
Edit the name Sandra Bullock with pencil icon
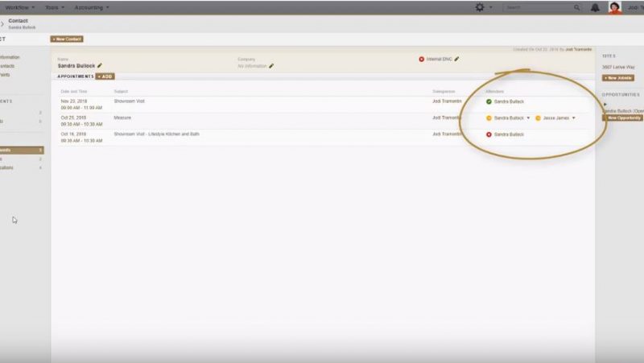[x=100, y=65]
